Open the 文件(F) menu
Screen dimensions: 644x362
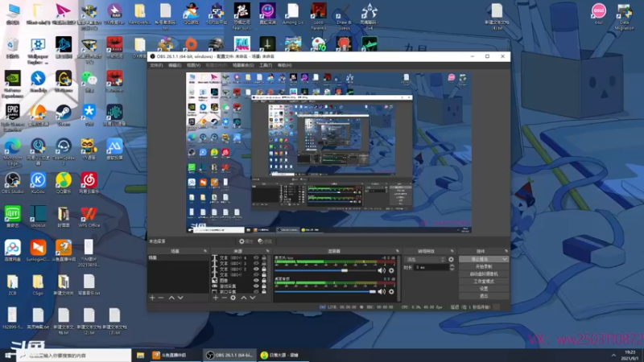click(x=156, y=65)
